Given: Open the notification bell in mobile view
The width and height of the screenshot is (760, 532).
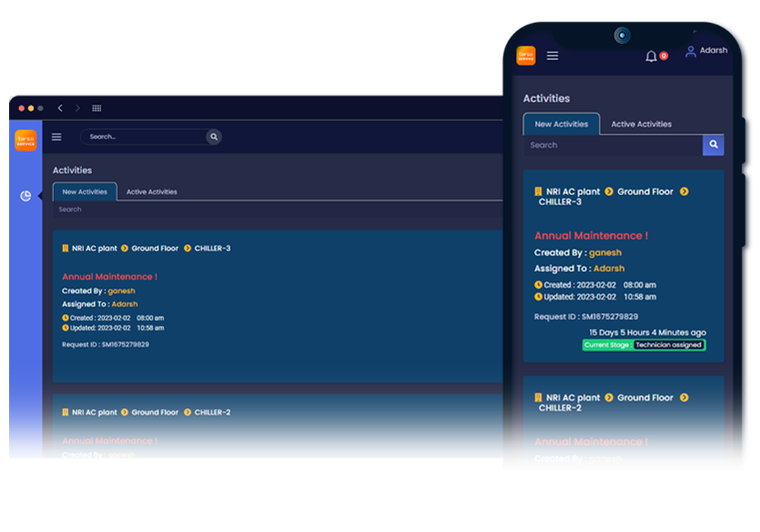Looking at the screenshot, I should pos(651,56).
